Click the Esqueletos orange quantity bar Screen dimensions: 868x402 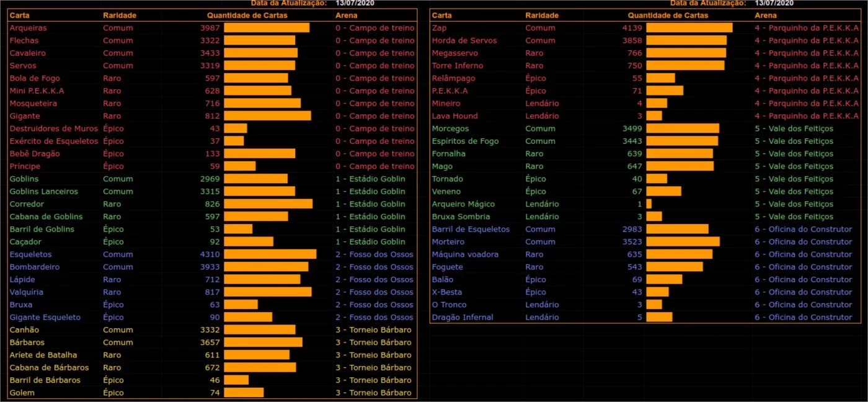pyautogui.click(x=270, y=254)
